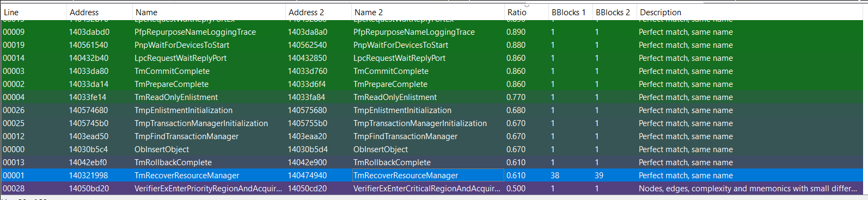
Task: Click address 140432b40
Action: pyautogui.click(x=88, y=58)
